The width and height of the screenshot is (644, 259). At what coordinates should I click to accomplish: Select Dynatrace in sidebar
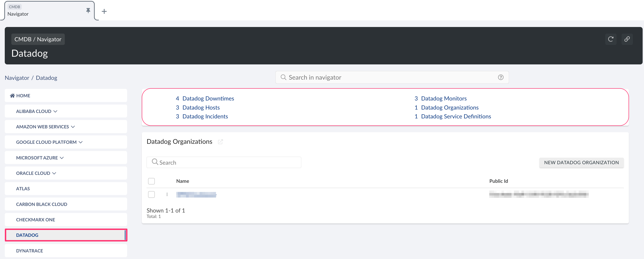point(66,250)
